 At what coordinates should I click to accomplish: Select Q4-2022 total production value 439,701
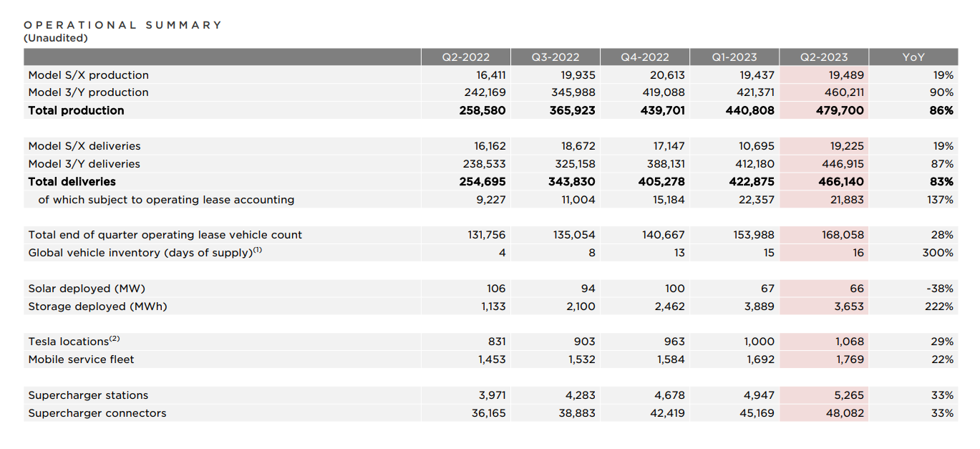662,110
